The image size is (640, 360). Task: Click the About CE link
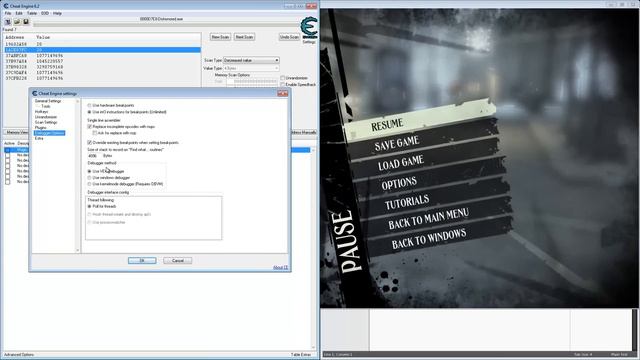click(x=280, y=267)
